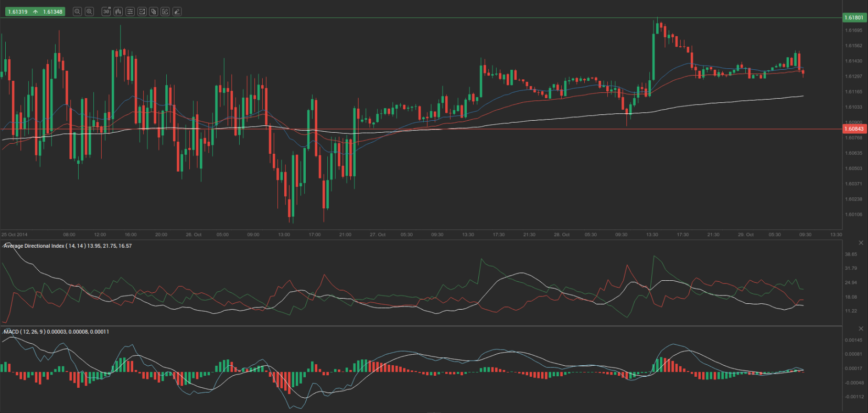Open the candlestick chart type menu
This screenshot has width=868, height=413.
coord(118,12)
